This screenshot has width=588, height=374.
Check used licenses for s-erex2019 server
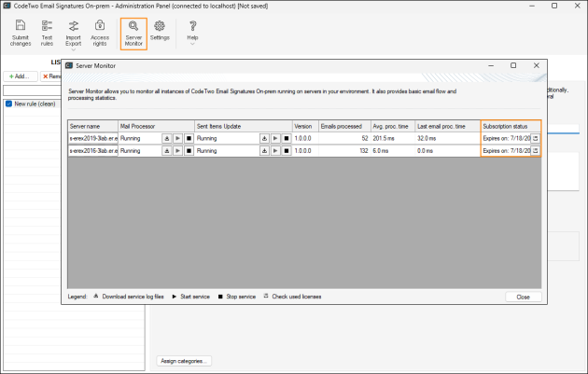(536, 139)
